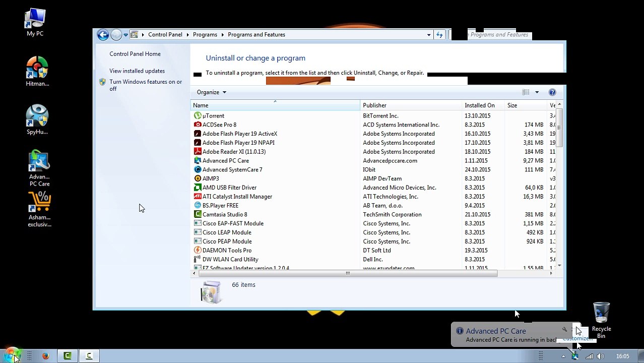Click the network signal tray icon

[589, 356]
